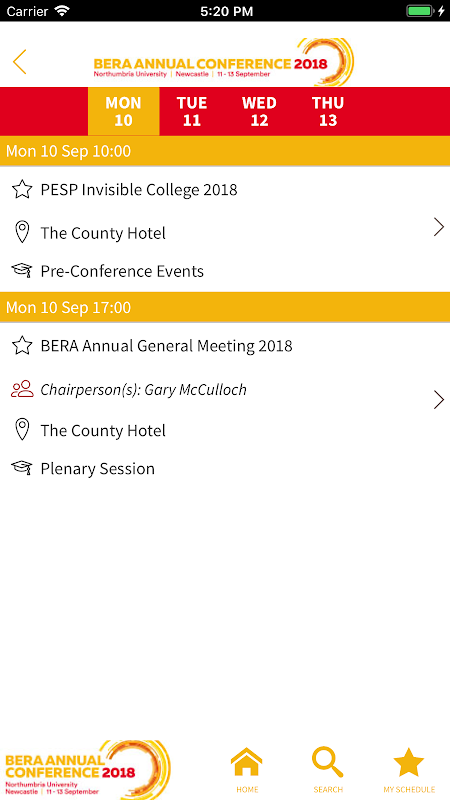Switch to the WED 12 day tab
Viewport: 450px width, 800px height.
click(x=259, y=111)
